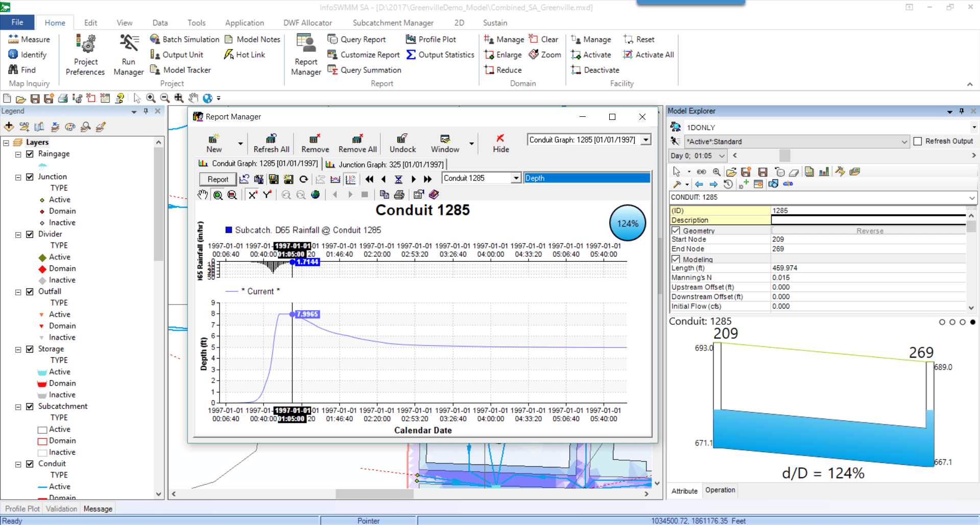Collapse the Layers tree root
Screen dimensions: 980x525
click(x=6, y=143)
